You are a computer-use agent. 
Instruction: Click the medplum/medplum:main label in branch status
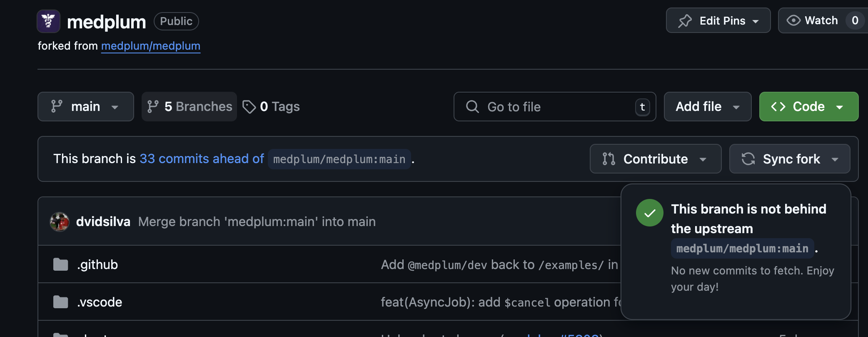[339, 159]
